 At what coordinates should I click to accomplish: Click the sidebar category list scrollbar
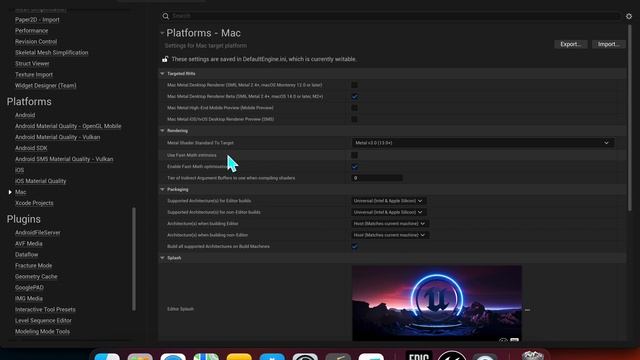click(133, 259)
